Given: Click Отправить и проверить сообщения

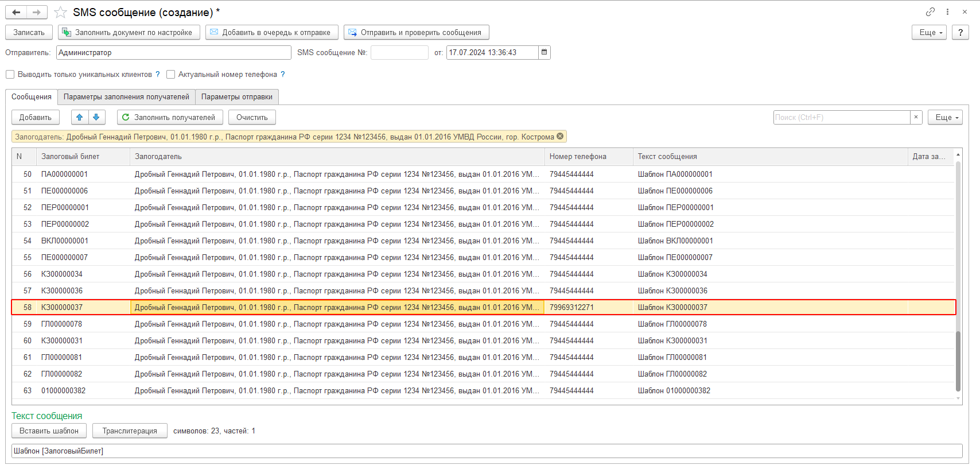Looking at the screenshot, I should [417, 32].
